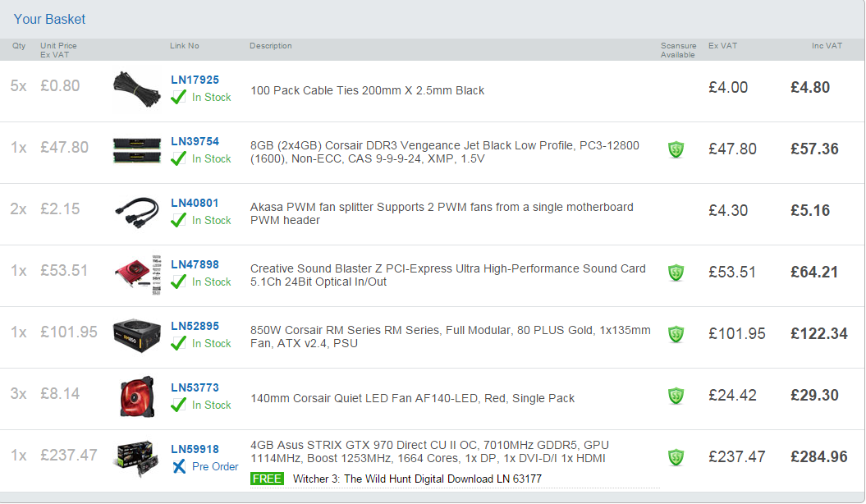Click inc VAT price £284.96

tap(819, 457)
